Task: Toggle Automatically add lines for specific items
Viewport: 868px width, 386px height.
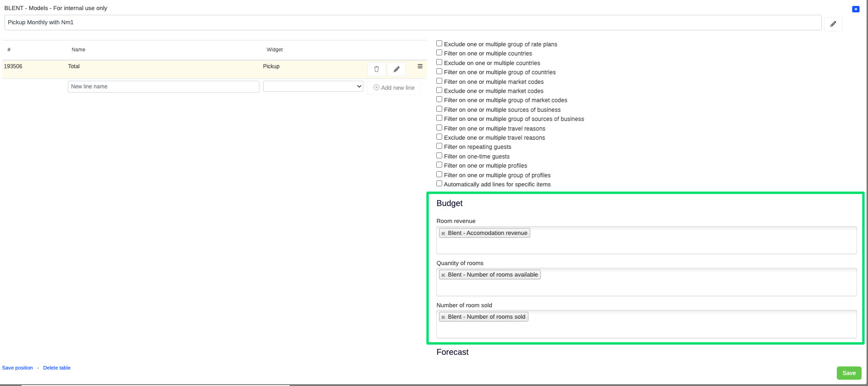Action: pyautogui.click(x=439, y=184)
